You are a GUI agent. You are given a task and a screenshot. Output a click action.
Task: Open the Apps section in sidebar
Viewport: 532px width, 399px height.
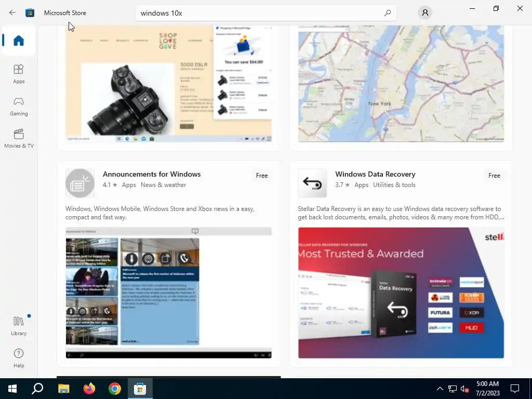pos(19,74)
